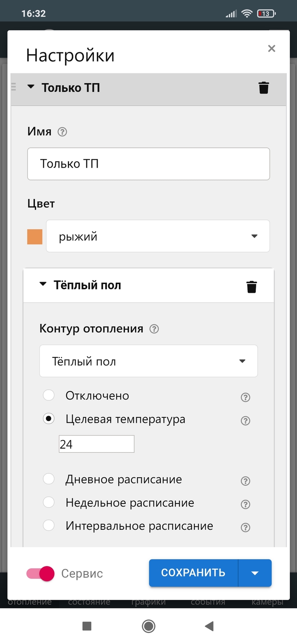Toggle the Сервис switch

pos(41,574)
